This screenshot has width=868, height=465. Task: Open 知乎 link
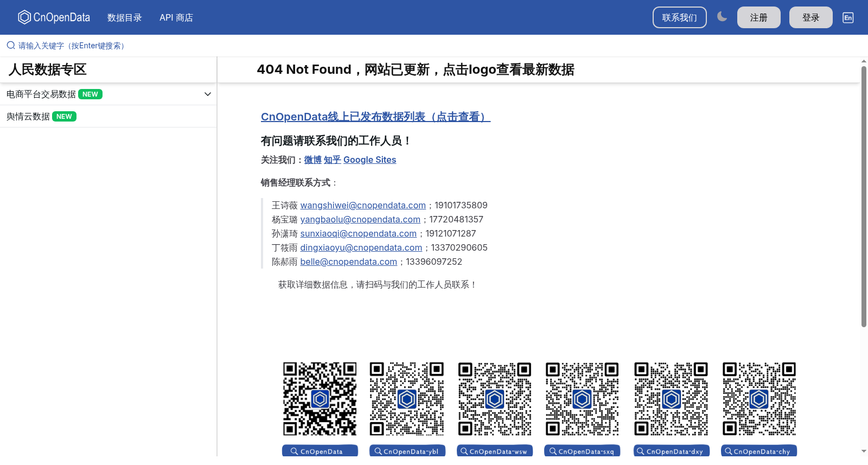(x=333, y=160)
